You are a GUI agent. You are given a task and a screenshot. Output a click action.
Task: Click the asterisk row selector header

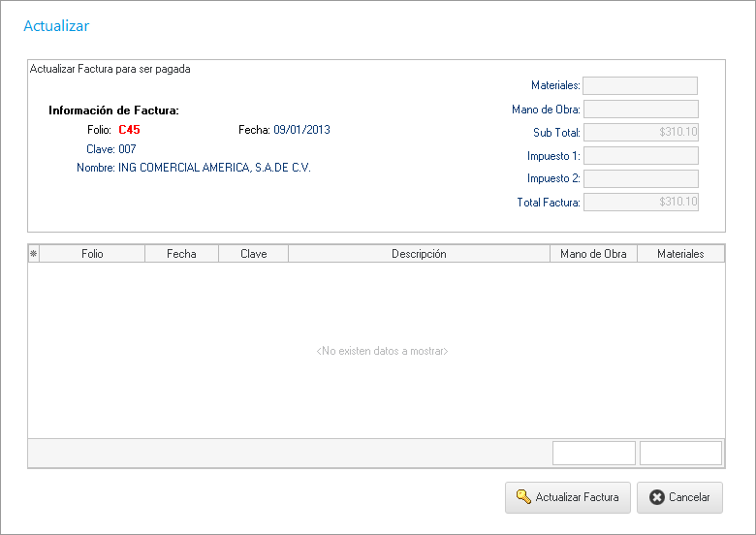pyautogui.click(x=34, y=254)
